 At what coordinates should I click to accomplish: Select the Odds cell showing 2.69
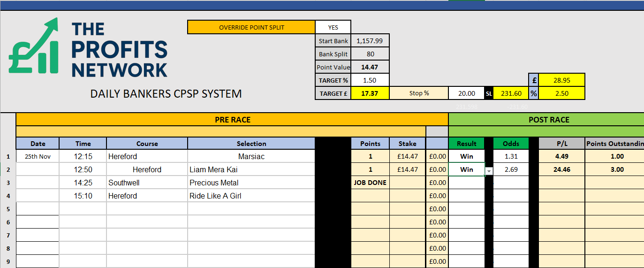[x=510, y=169]
